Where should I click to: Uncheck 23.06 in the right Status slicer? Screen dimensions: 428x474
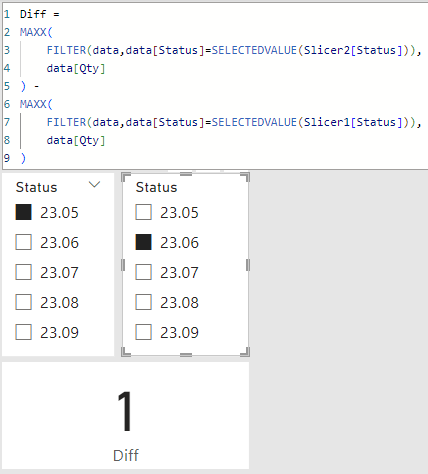pyautogui.click(x=143, y=242)
